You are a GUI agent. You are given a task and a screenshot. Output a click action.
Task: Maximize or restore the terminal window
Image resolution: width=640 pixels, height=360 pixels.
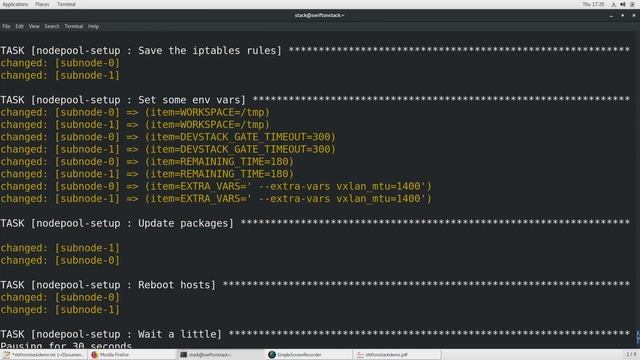click(x=622, y=16)
